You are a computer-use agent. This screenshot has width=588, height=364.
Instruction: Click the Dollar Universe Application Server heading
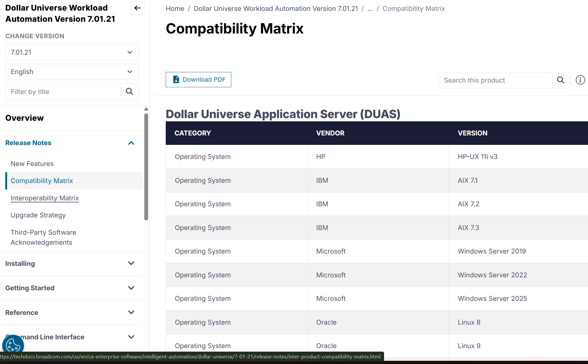pos(283,114)
